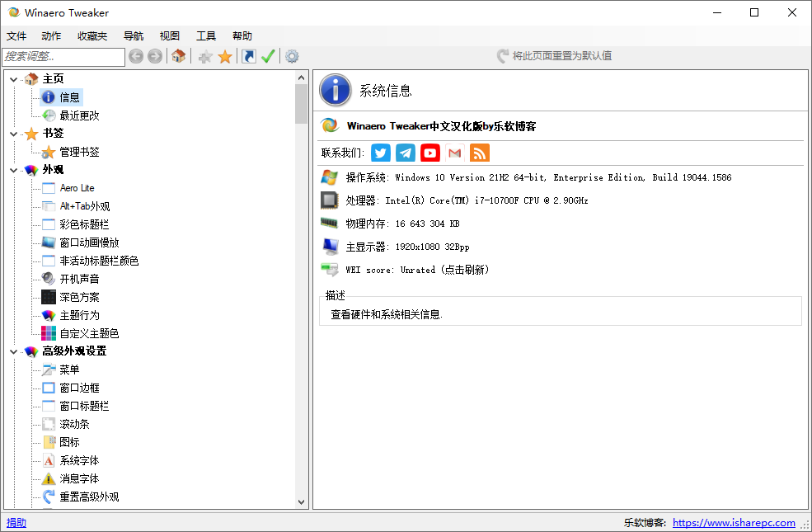Click the Gmail contact icon

[455, 153]
